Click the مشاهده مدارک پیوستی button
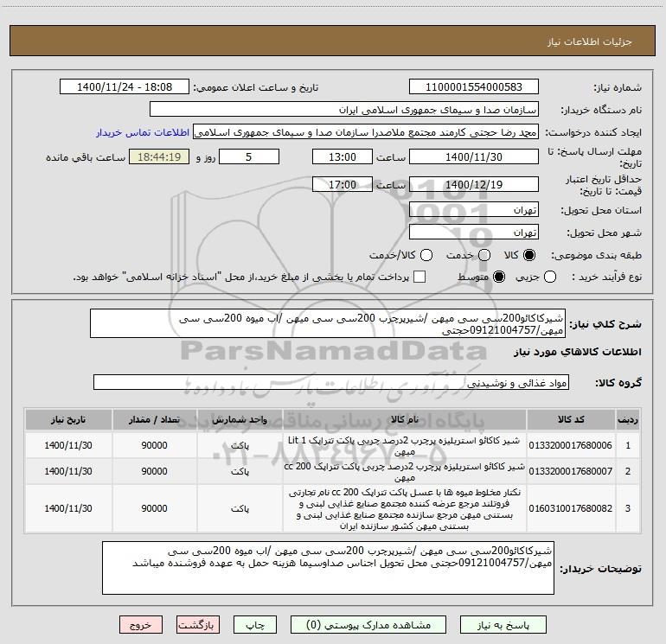666x644 pixels. click(x=368, y=625)
